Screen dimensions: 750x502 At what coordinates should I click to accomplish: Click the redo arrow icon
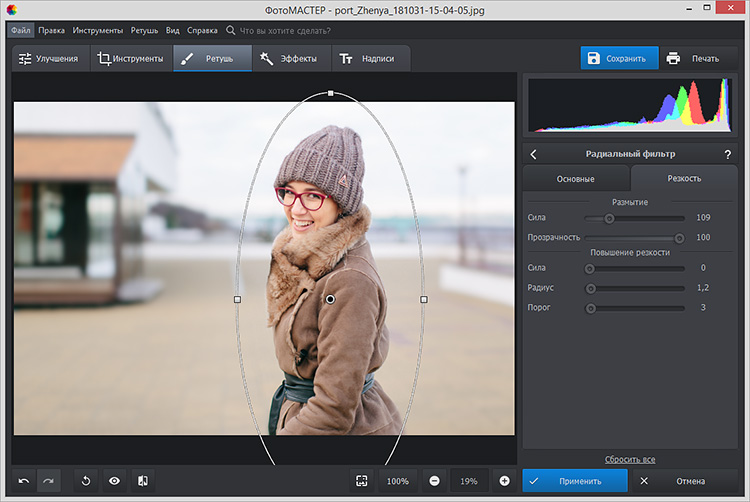(x=47, y=481)
